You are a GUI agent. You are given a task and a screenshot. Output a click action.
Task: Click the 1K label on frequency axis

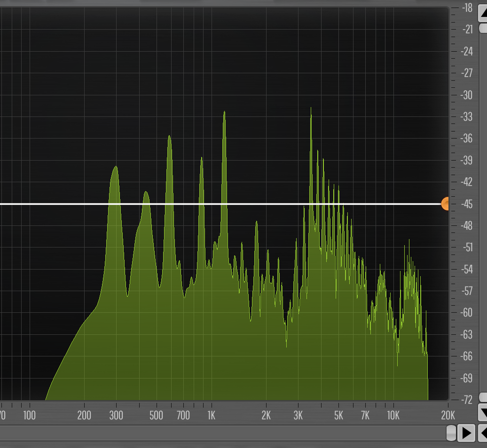[211, 415]
